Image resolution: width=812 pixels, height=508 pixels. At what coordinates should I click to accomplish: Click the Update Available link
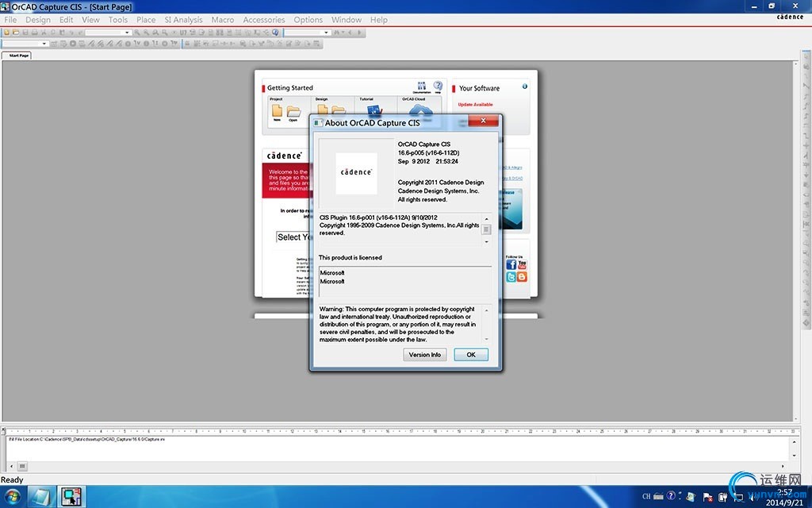coord(475,104)
